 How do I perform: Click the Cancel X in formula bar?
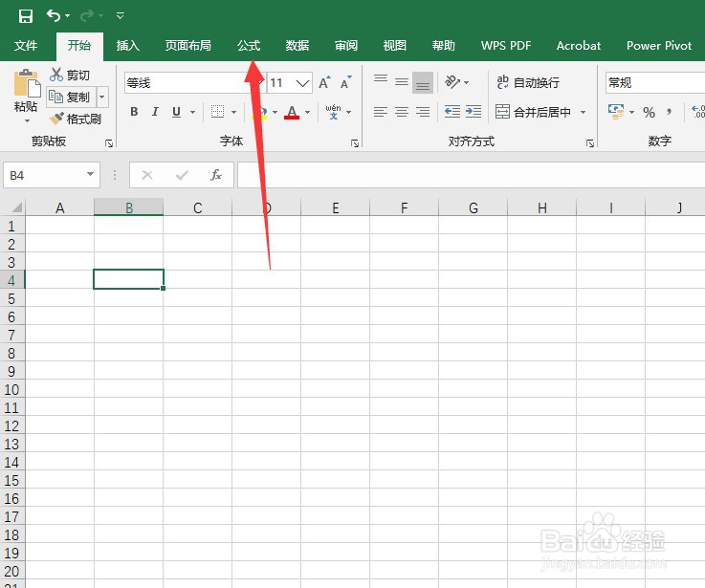click(x=147, y=175)
